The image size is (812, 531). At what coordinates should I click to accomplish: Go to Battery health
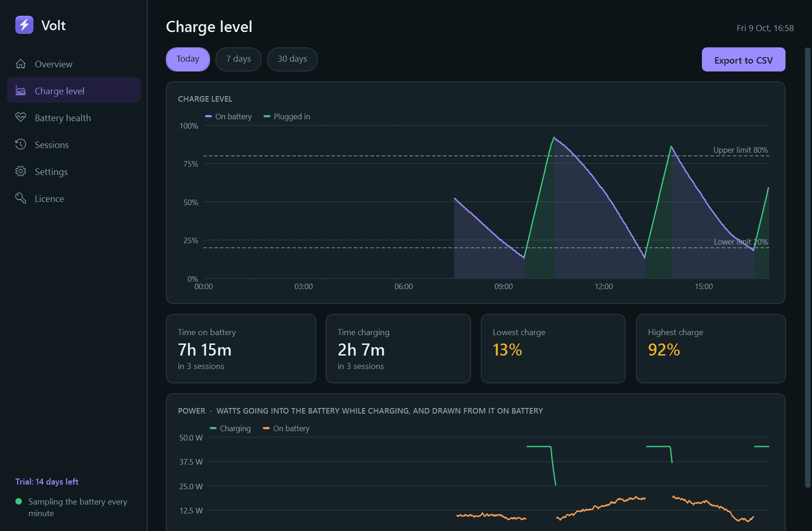click(74, 118)
